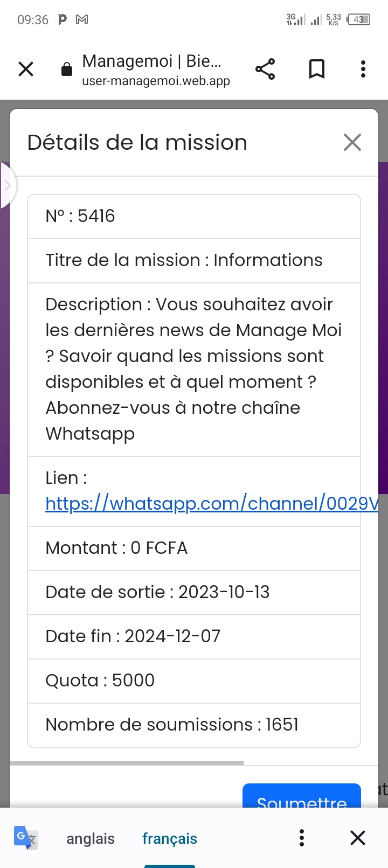
Task: Tap the user-managemoi.web.app address text
Action: tap(156, 81)
